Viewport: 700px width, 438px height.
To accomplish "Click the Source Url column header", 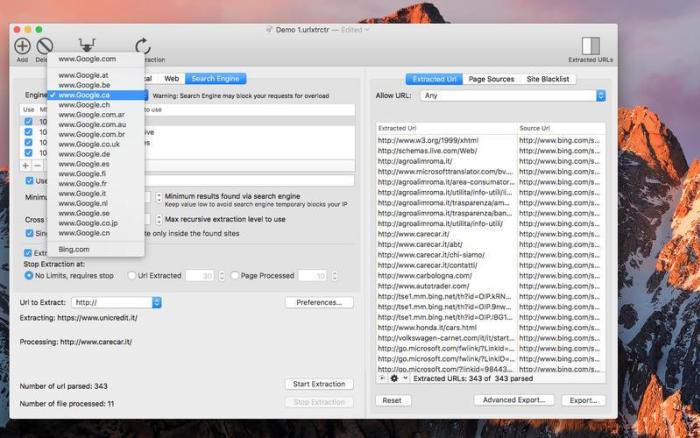I will (x=561, y=128).
